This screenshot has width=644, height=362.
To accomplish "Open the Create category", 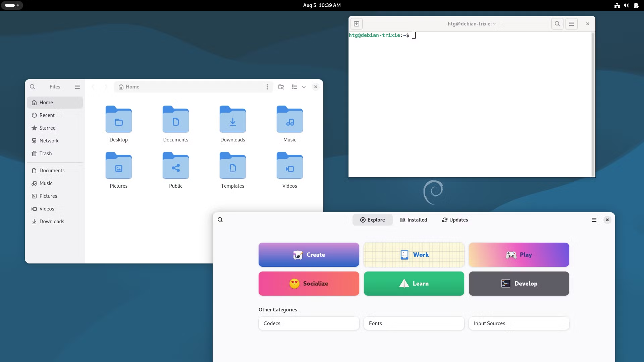I will pyautogui.click(x=309, y=255).
